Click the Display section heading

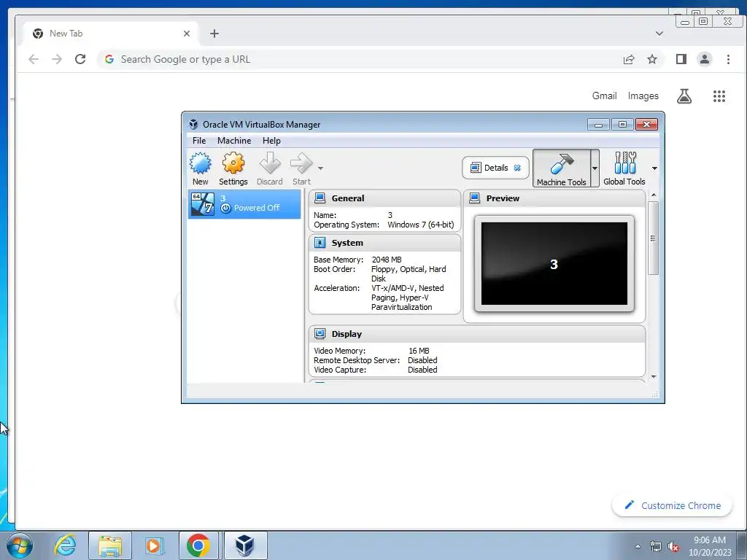click(x=347, y=334)
